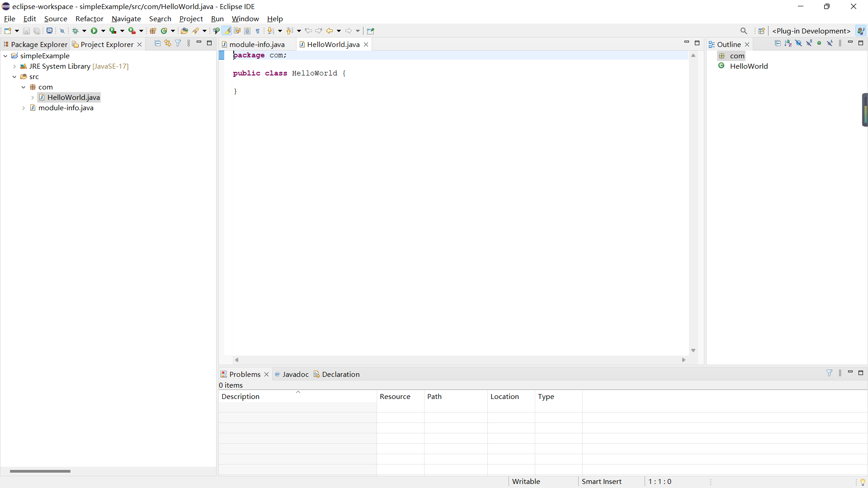Click the Description column header
This screenshot has height=488, width=868.
tap(241, 396)
